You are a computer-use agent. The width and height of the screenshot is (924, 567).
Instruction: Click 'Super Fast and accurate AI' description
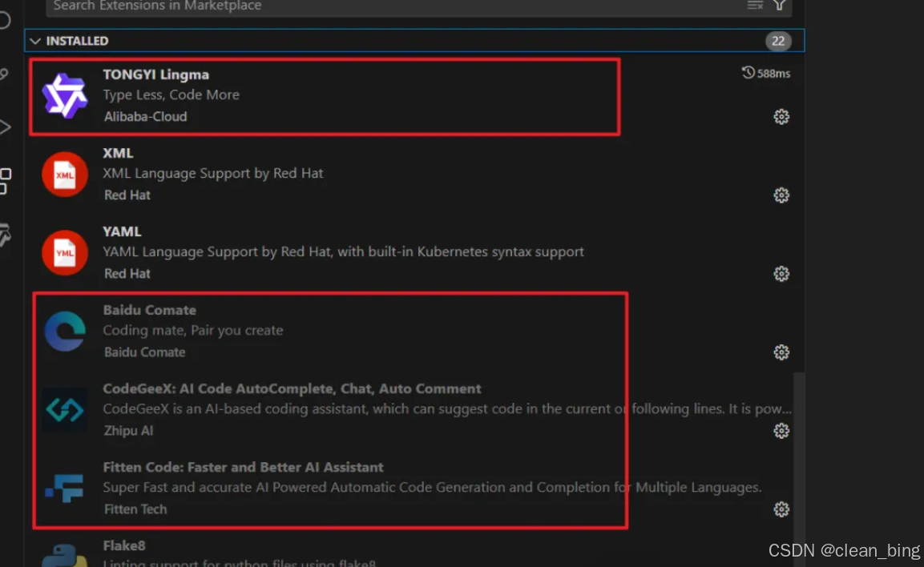pyautogui.click(x=432, y=487)
